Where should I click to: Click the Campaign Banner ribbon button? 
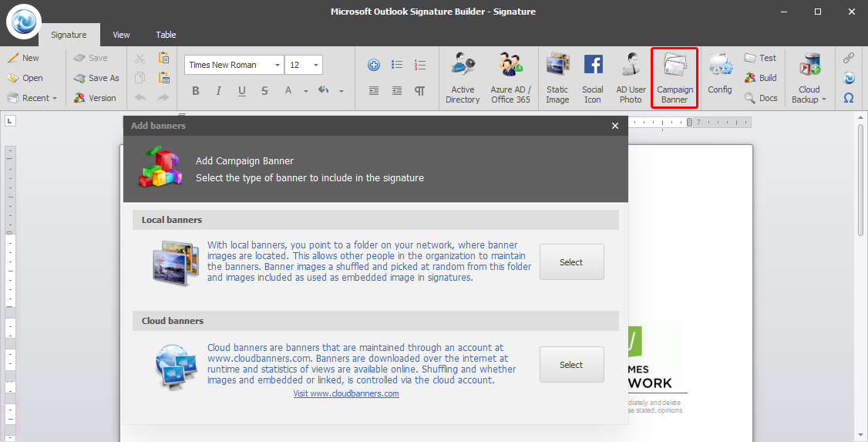click(675, 78)
